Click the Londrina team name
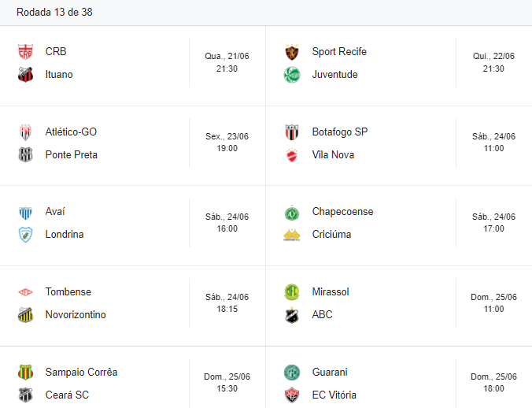The width and height of the screenshot is (532, 408). point(65,235)
